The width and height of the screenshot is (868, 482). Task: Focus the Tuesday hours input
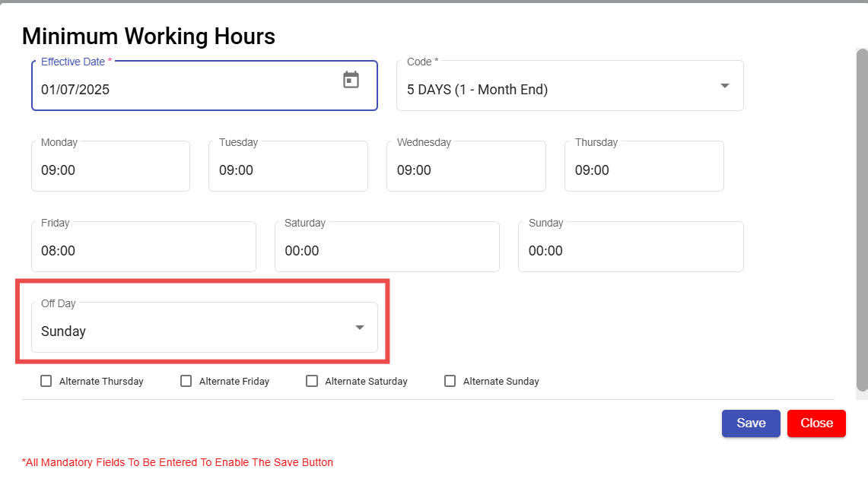(x=288, y=170)
